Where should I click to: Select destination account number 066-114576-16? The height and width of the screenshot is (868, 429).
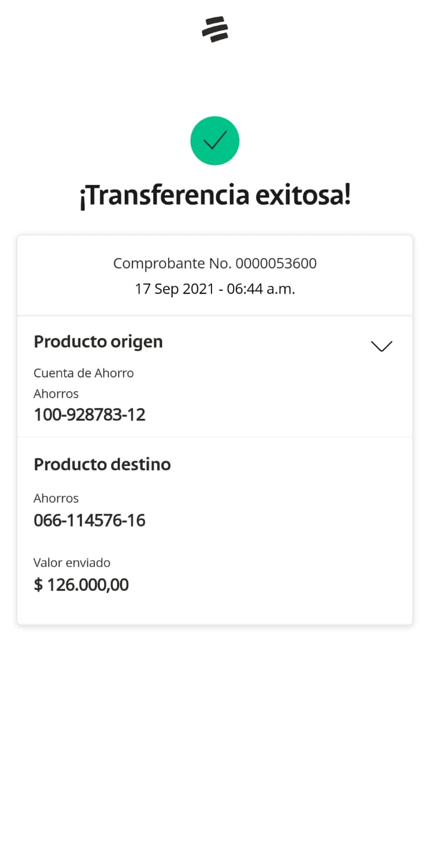89,521
